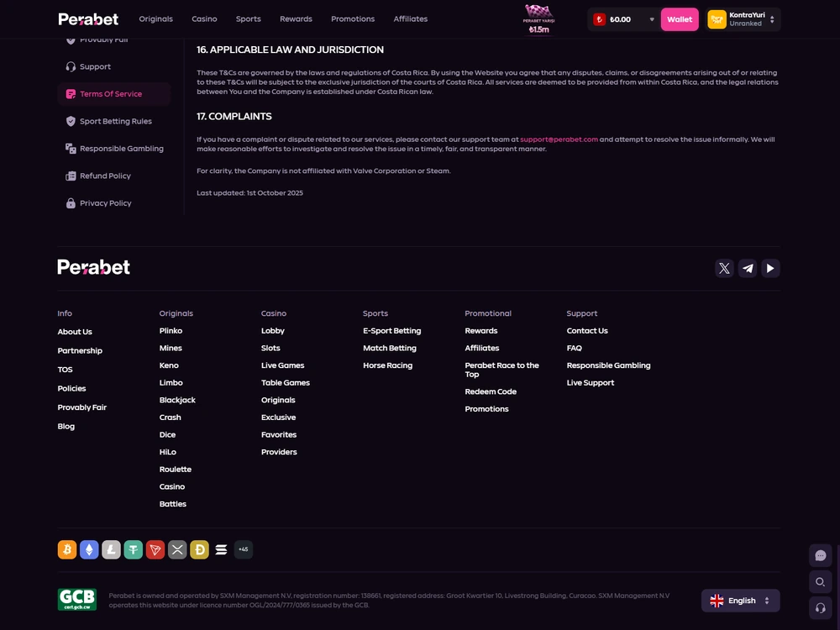The height and width of the screenshot is (630, 840).
Task: Click the footer Perabet logo
Action: click(94, 267)
